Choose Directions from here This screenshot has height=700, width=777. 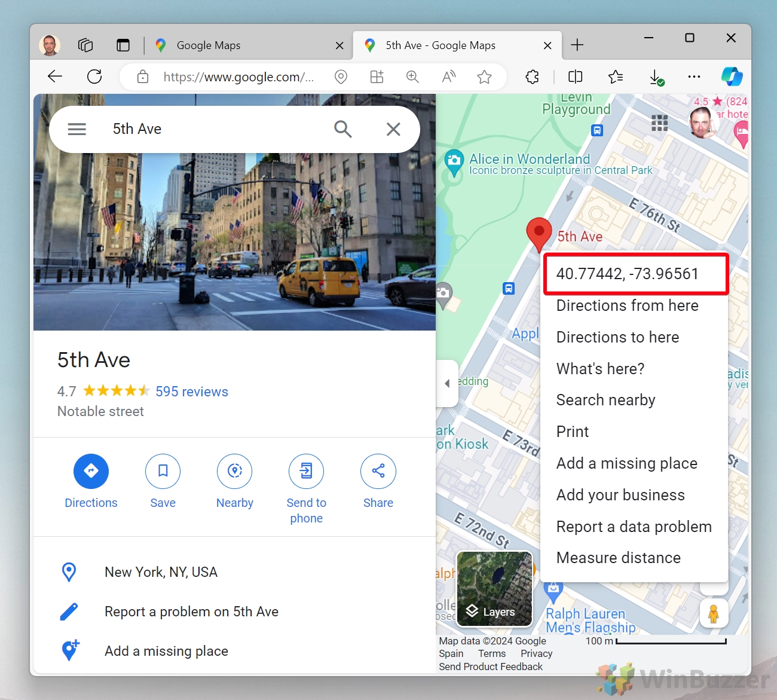(x=634, y=305)
